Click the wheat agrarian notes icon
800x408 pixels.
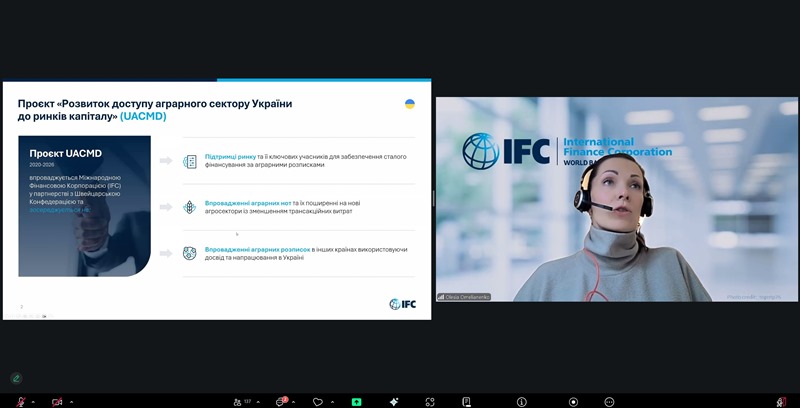click(190, 207)
